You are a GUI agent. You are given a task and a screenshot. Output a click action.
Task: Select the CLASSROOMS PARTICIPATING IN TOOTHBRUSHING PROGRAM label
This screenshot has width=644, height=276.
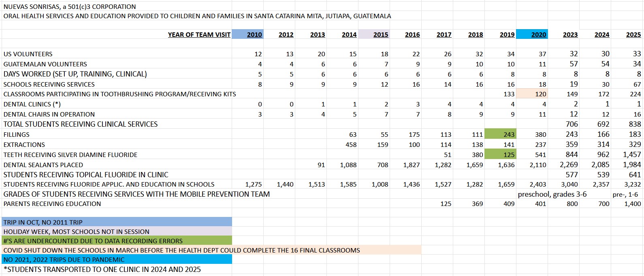coord(119,94)
